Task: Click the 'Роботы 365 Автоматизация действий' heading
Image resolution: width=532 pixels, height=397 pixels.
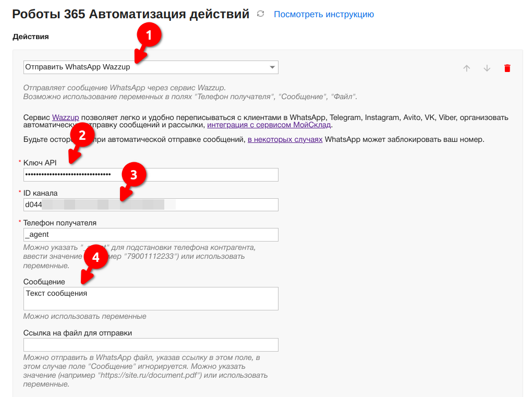Action: click(130, 14)
